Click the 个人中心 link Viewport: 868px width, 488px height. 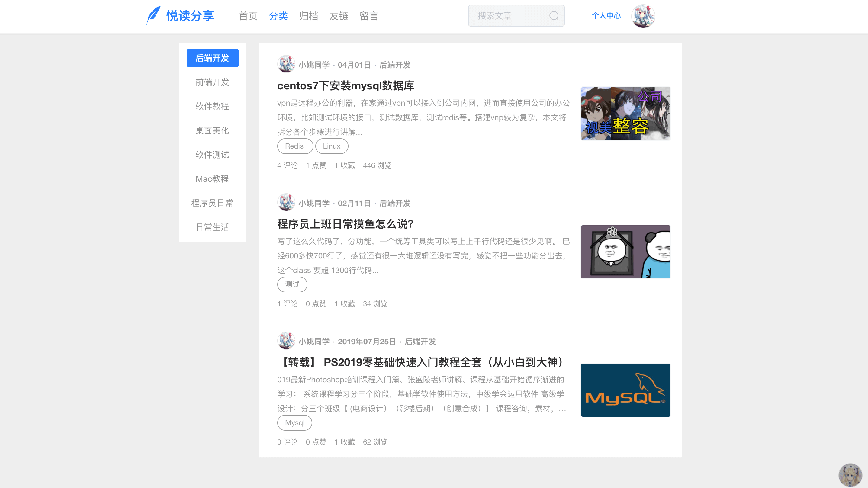click(606, 16)
